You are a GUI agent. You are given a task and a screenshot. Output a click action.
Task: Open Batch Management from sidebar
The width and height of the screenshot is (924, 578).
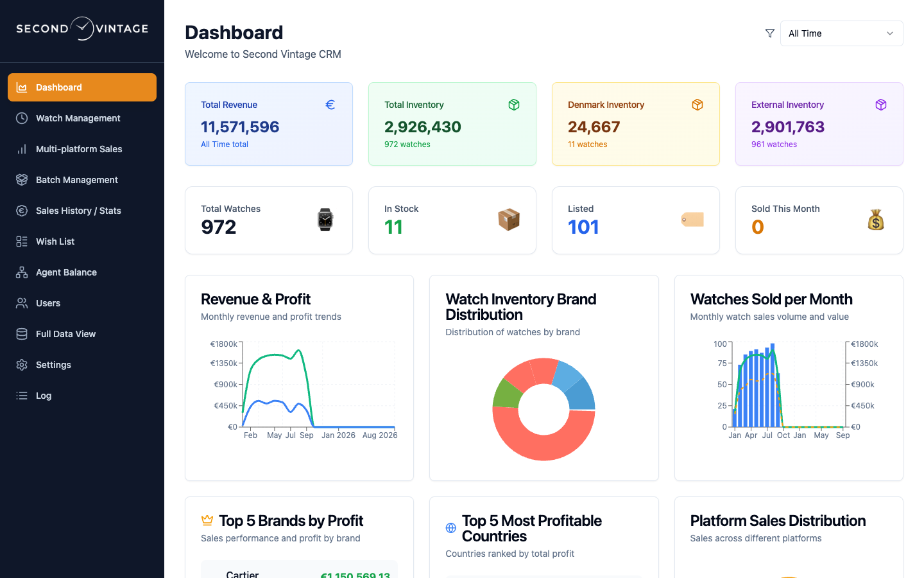pos(82,180)
